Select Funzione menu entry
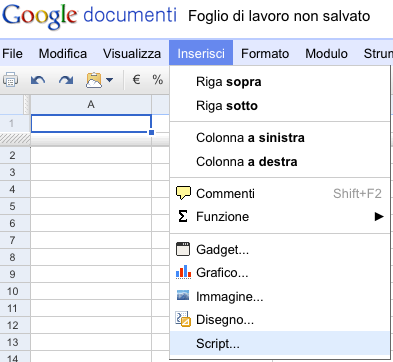Image resolution: width=393 pixels, height=362 pixels. click(x=280, y=217)
